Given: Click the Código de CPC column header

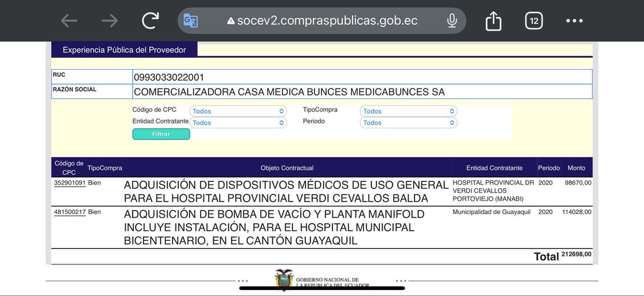Looking at the screenshot, I should (x=69, y=168).
